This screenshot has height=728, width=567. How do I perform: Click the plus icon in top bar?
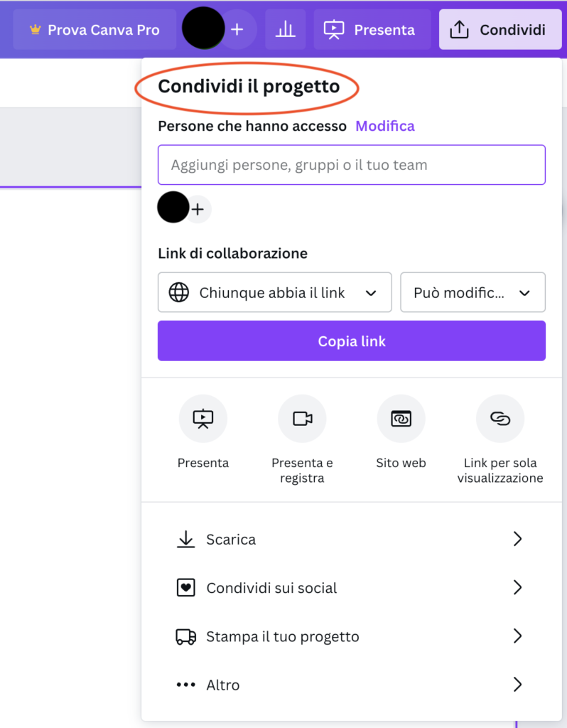(237, 30)
